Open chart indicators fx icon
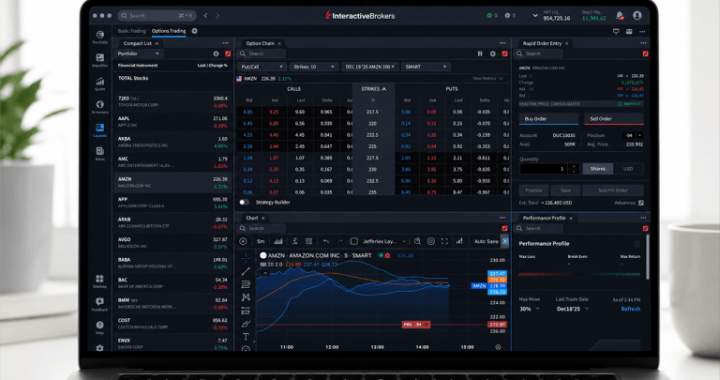The image size is (720, 380). 295,241
